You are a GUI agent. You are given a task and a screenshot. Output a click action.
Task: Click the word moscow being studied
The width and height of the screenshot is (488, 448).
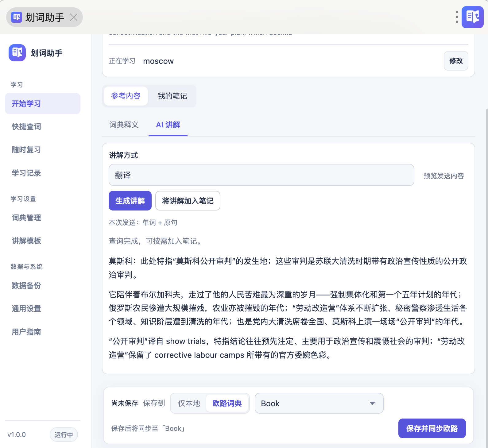coord(158,61)
